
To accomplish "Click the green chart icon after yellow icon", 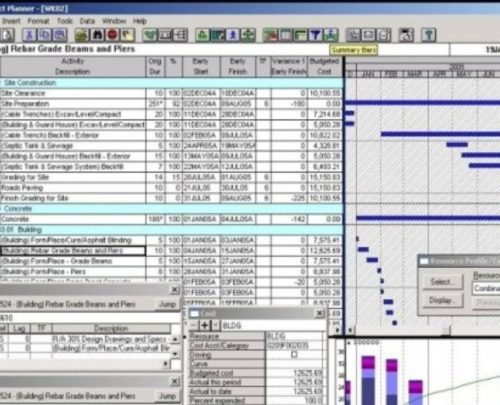I will 150,35.
